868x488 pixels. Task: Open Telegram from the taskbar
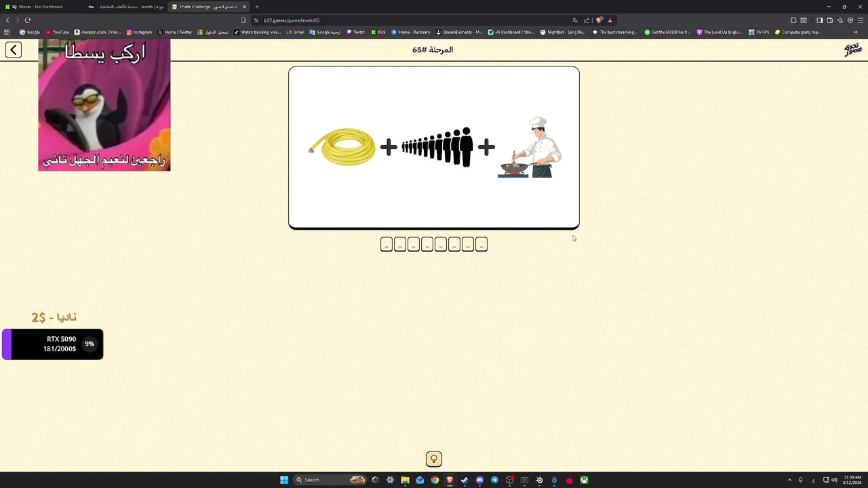pyautogui.click(x=494, y=480)
